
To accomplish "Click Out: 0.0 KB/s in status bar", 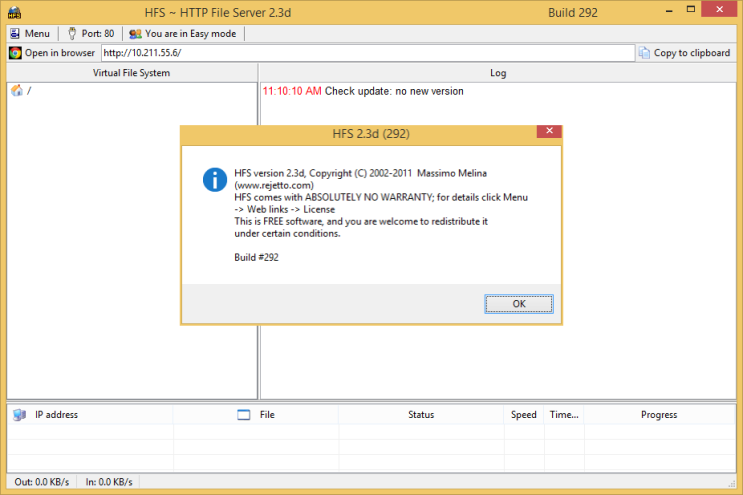I will pos(42,482).
